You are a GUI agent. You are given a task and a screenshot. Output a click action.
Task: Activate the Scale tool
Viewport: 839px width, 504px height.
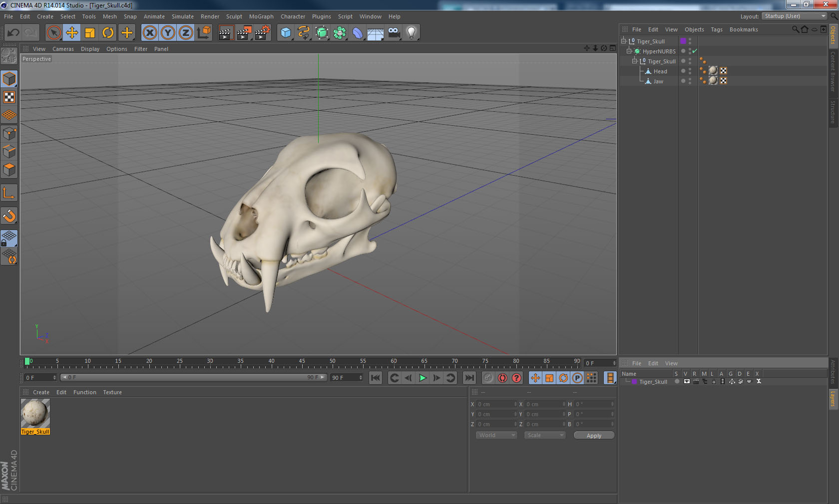[90, 33]
